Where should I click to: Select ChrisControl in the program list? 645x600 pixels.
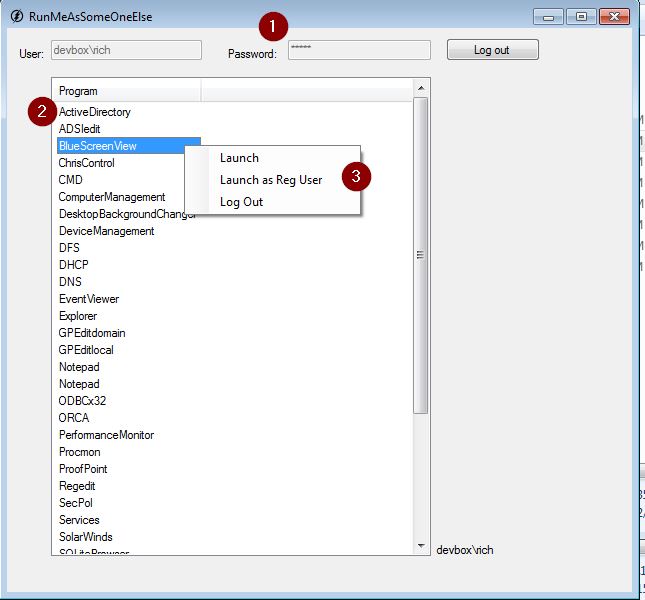pos(86,163)
